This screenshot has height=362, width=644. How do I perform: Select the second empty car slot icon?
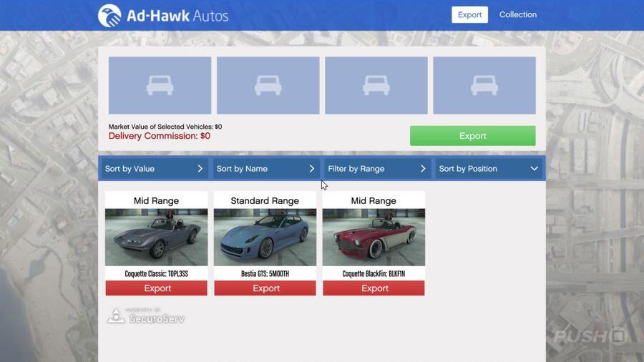click(268, 86)
